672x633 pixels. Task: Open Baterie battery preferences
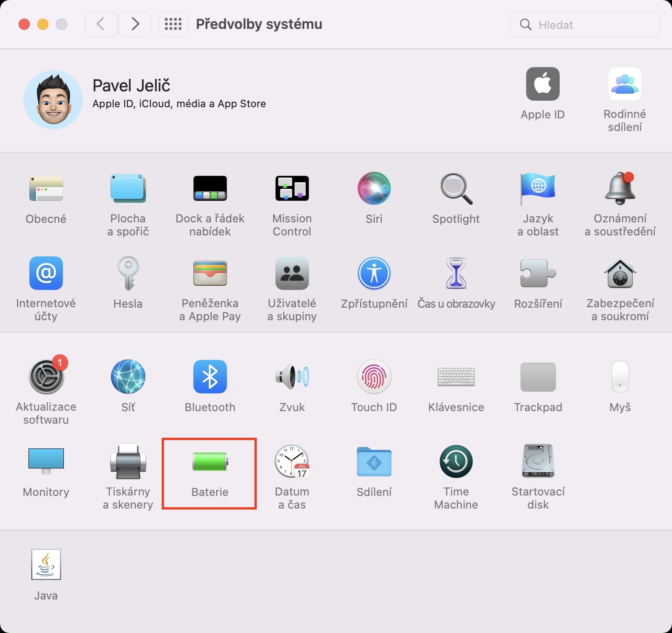(x=210, y=461)
